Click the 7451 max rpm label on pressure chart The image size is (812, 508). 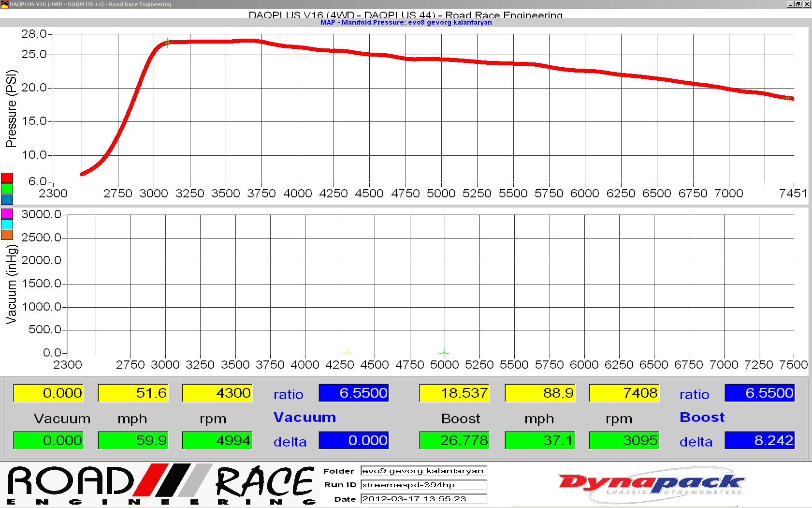[x=793, y=194]
